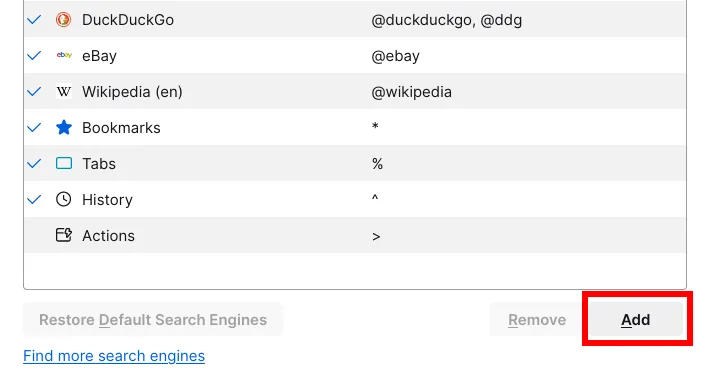Open the Find more search engines link
Viewport: 720px width, 378px height.
114,356
